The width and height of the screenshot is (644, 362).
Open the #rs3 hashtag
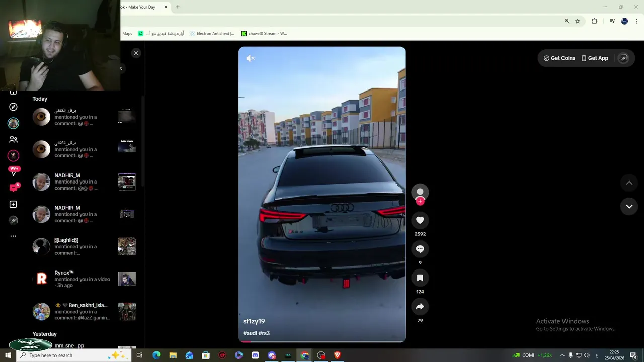click(264, 333)
